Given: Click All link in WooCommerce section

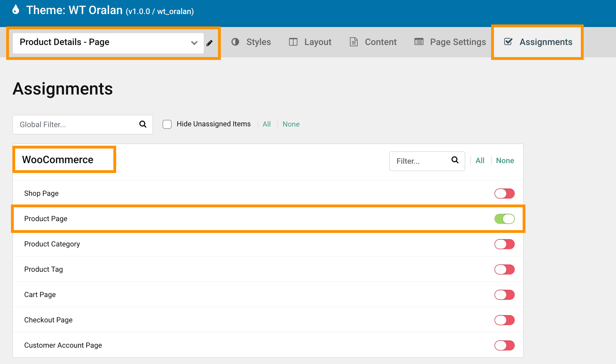Looking at the screenshot, I should coord(480,161).
